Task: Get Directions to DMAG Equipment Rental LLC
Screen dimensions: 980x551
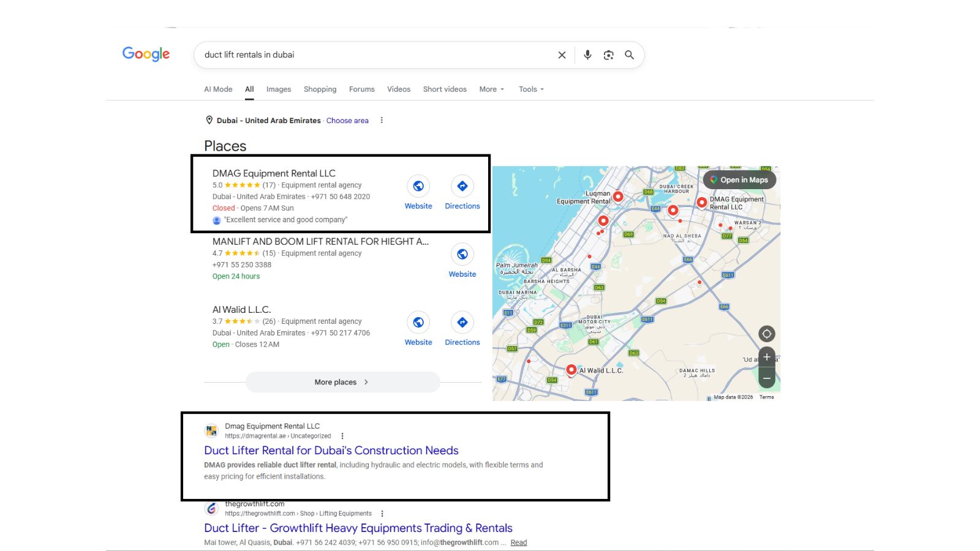Action: tap(462, 186)
